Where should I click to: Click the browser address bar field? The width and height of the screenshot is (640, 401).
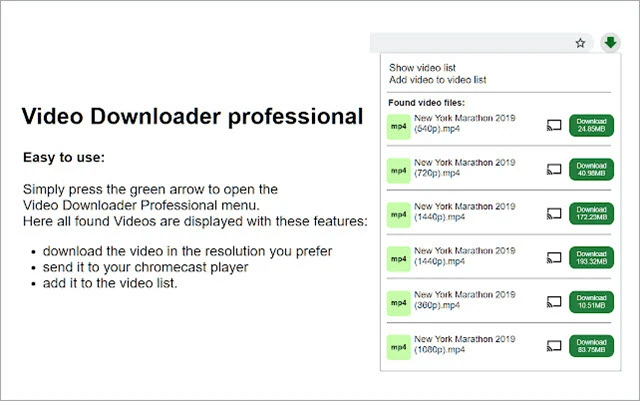tap(470, 43)
